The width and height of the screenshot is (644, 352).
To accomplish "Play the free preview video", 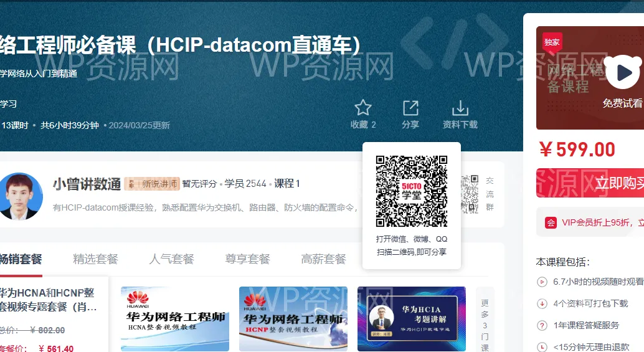I will [623, 73].
